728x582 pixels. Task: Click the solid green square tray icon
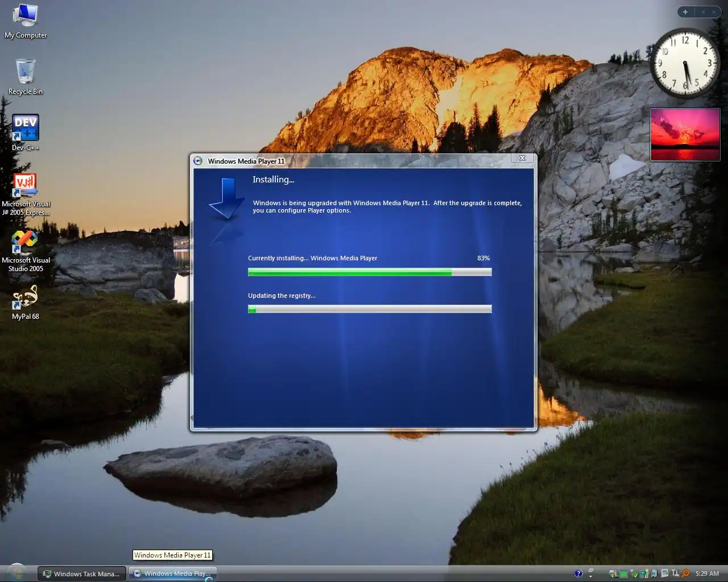[x=623, y=574]
